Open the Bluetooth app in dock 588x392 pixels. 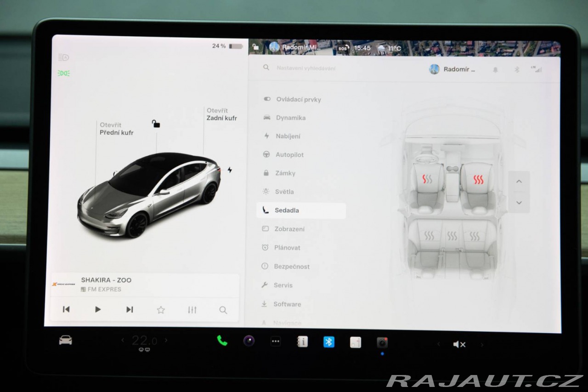tap(329, 342)
